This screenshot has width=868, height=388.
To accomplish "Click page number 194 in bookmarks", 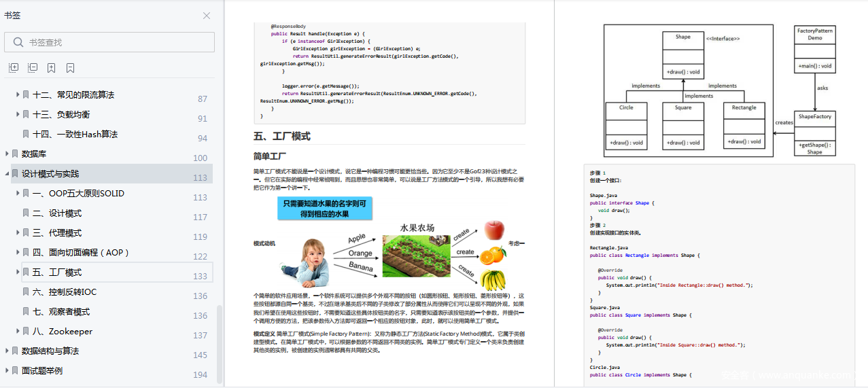I will pyautogui.click(x=201, y=374).
